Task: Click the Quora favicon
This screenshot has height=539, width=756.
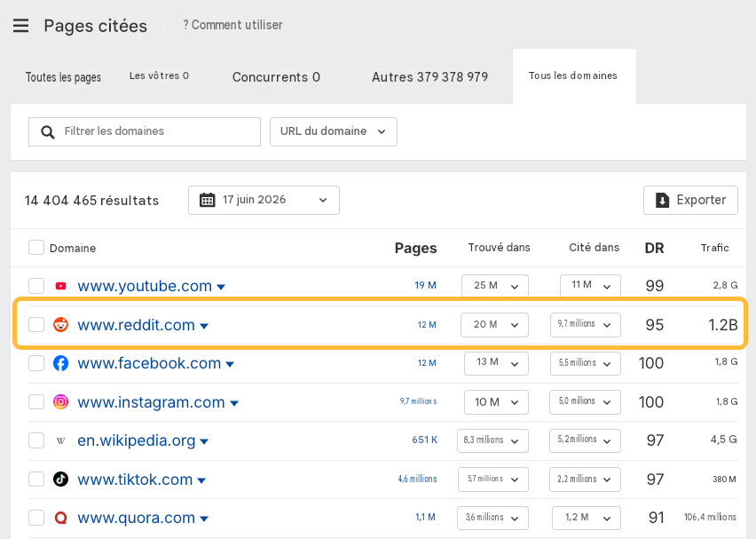Action: tap(60, 518)
